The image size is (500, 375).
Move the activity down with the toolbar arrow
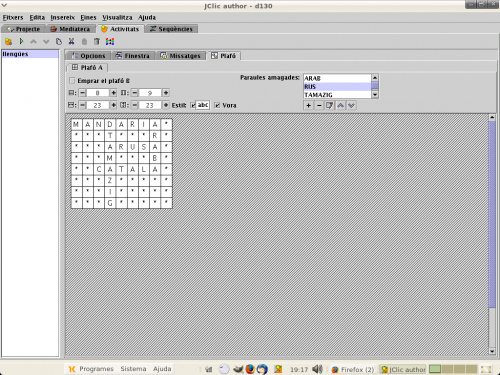pos(46,42)
